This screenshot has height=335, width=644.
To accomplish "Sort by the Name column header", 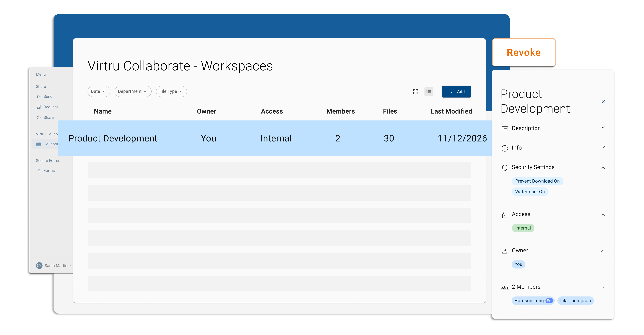I will click(x=103, y=111).
